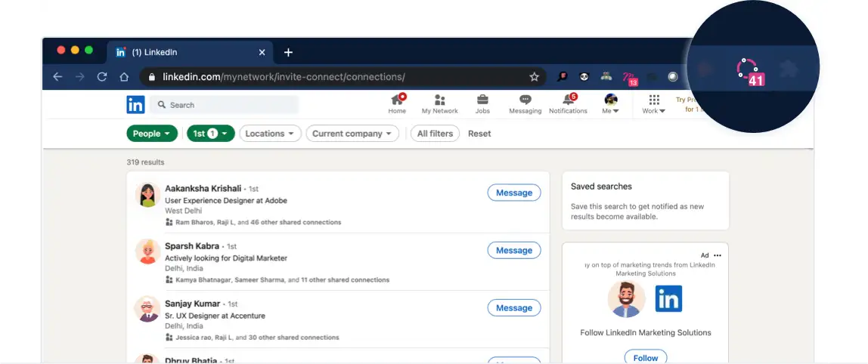Click the bearded man avatar in ad
The image size is (868, 364).
(627, 299)
